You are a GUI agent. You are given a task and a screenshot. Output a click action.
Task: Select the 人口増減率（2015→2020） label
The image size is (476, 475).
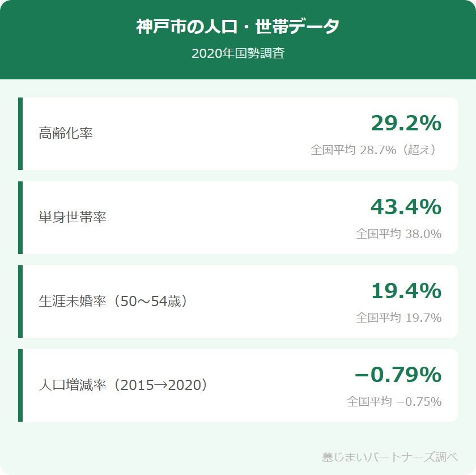(x=123, y=385)
